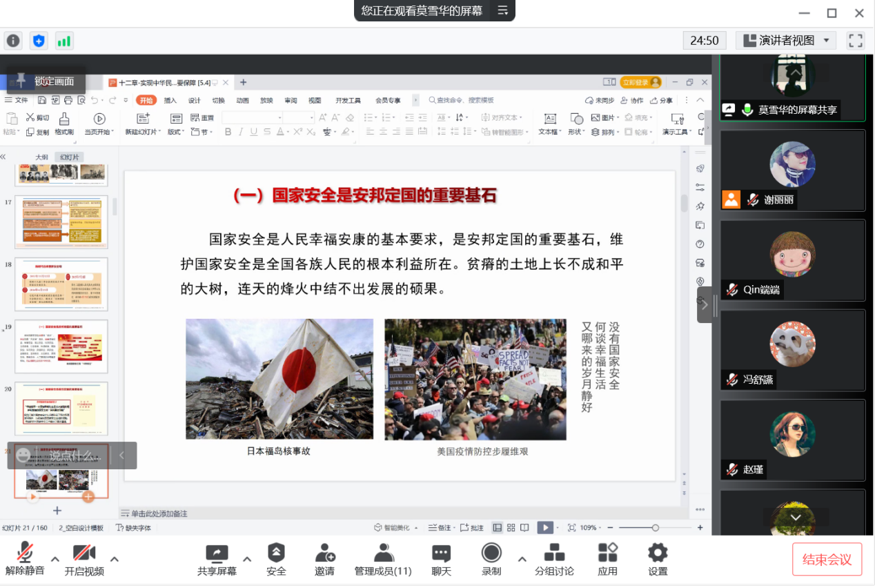
Task: Expand share screen options arrow
Action: [x=247, y=559]
